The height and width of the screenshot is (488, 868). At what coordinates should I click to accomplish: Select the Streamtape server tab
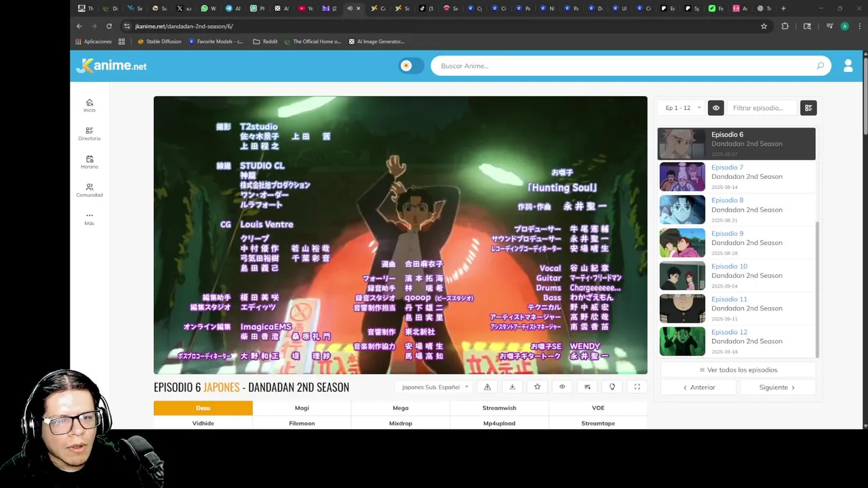(598, 423)
